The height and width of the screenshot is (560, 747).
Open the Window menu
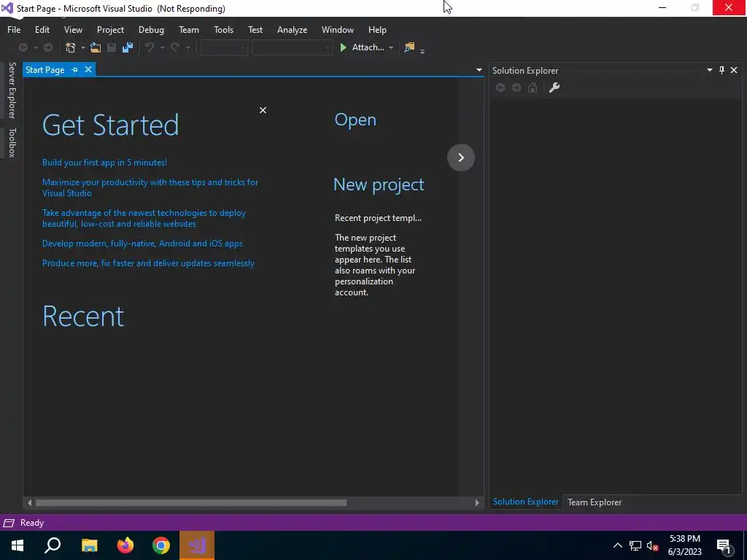(337, 29)
